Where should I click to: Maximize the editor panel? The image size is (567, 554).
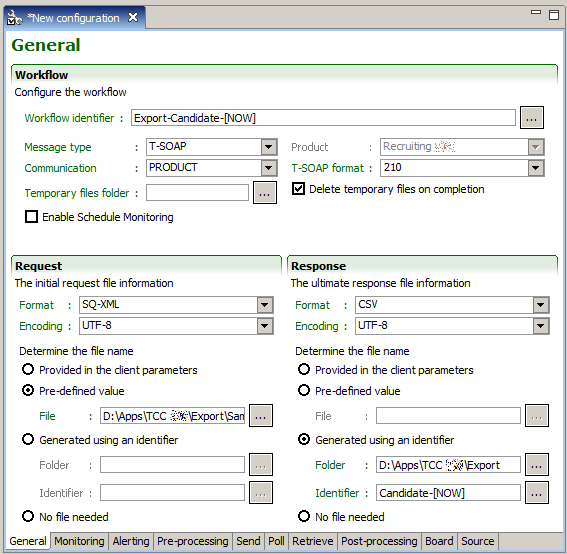pos(554,15)
